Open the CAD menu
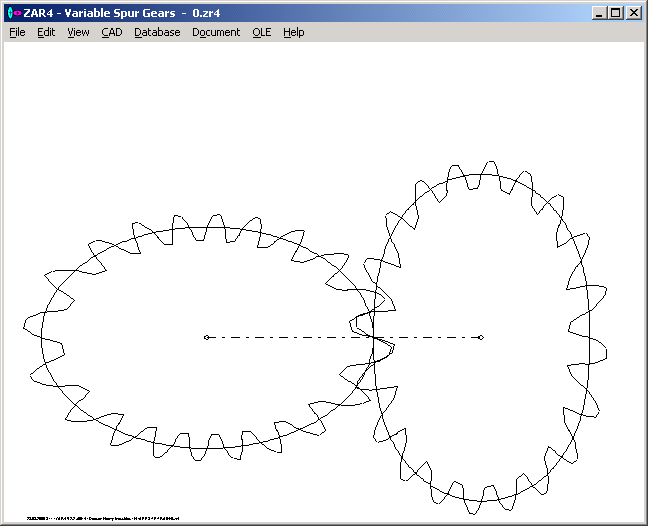 111,32
